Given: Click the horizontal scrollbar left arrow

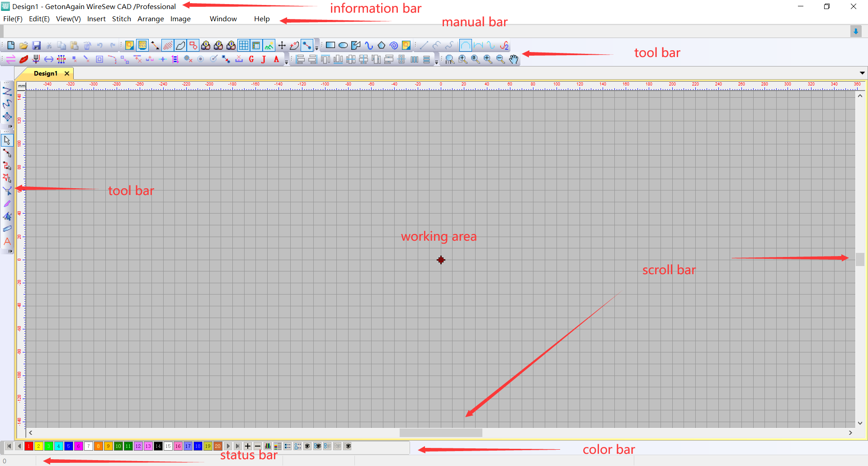Looking at the screenshot, I should (x=30, y=433).
